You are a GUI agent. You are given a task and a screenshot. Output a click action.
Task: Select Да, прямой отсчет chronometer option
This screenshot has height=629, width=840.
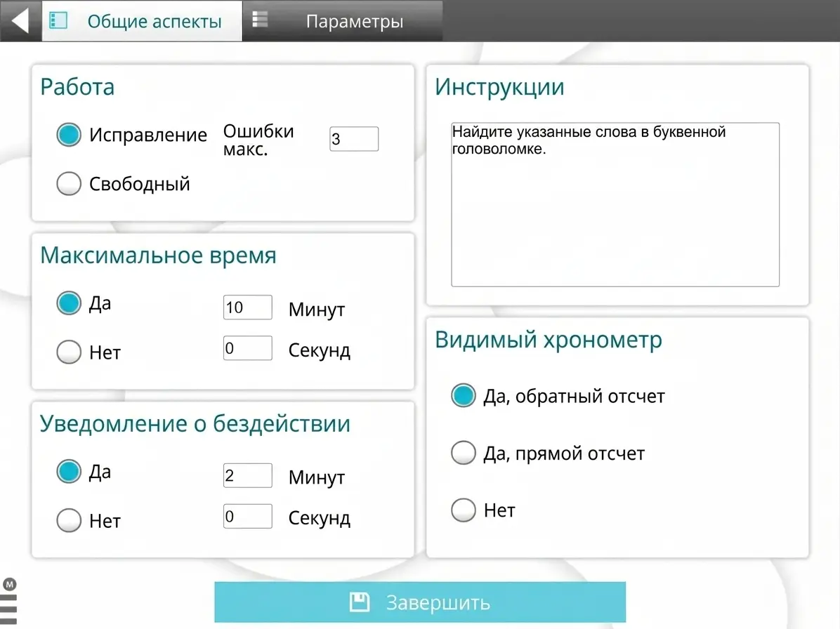464,453
